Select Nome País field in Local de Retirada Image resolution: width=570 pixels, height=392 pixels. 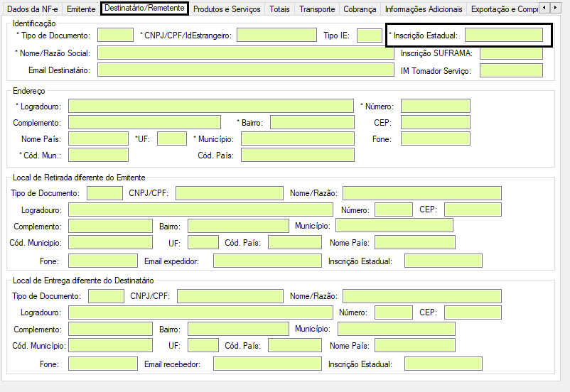[x=415, y=242]
